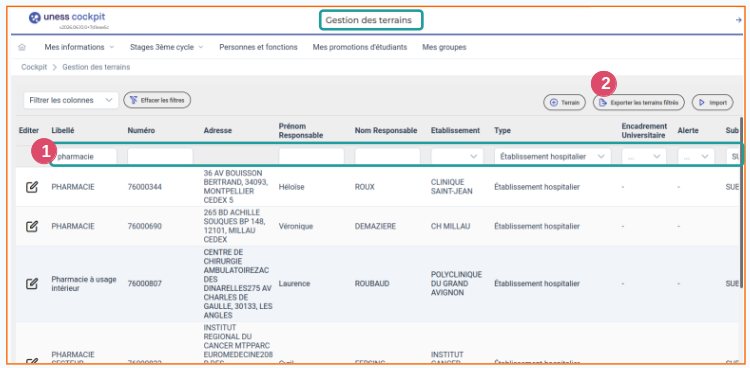Click the logout arrow icon at top right
Image resolution: width=750 pixels, height=368 pixels.
tap(739, 20)
